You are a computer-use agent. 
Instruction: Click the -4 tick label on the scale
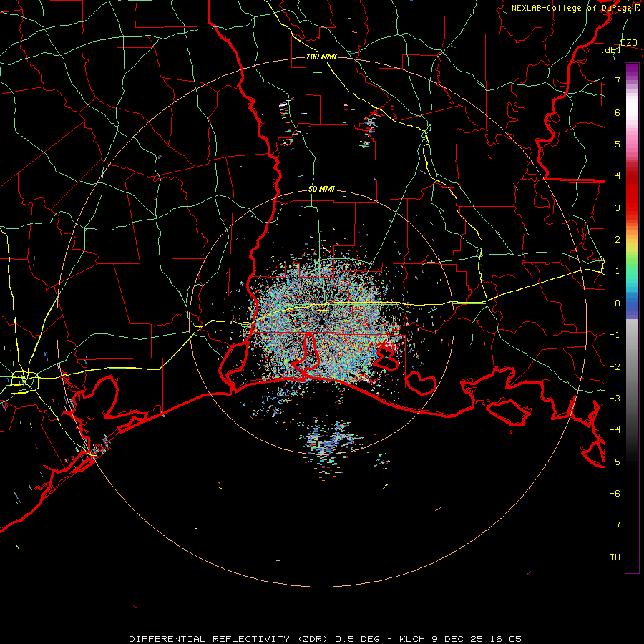click(615, 430)
